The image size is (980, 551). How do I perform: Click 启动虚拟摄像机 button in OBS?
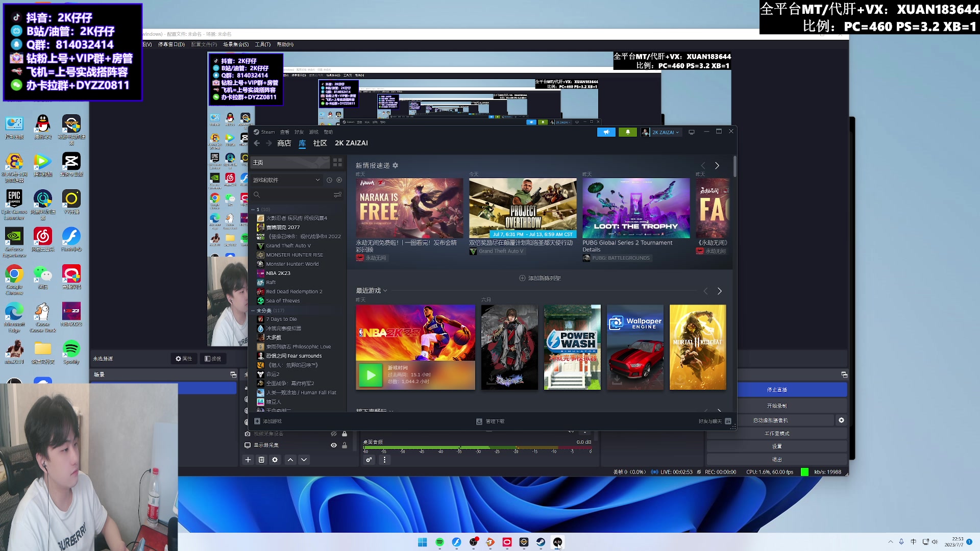click(x=770, y=420)
